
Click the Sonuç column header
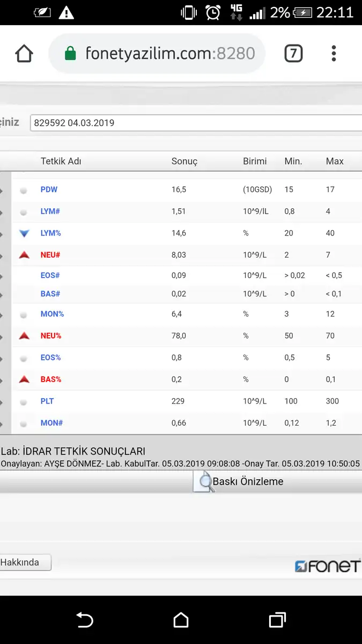(x=184, y=161)
